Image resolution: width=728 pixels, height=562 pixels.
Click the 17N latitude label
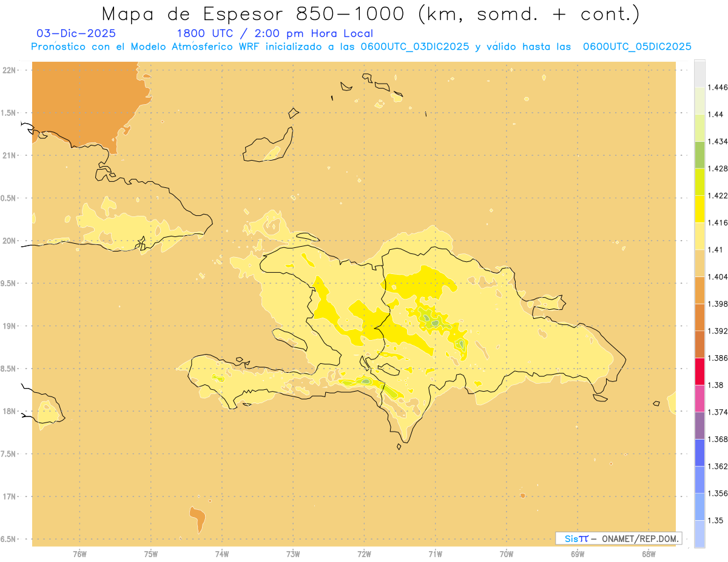click(10, 497)
